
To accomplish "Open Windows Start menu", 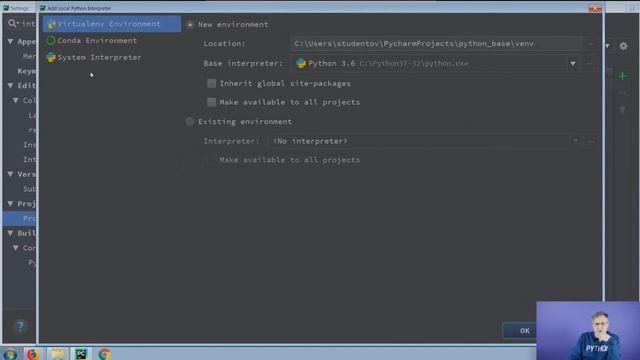I will click(x=10, y=354).
